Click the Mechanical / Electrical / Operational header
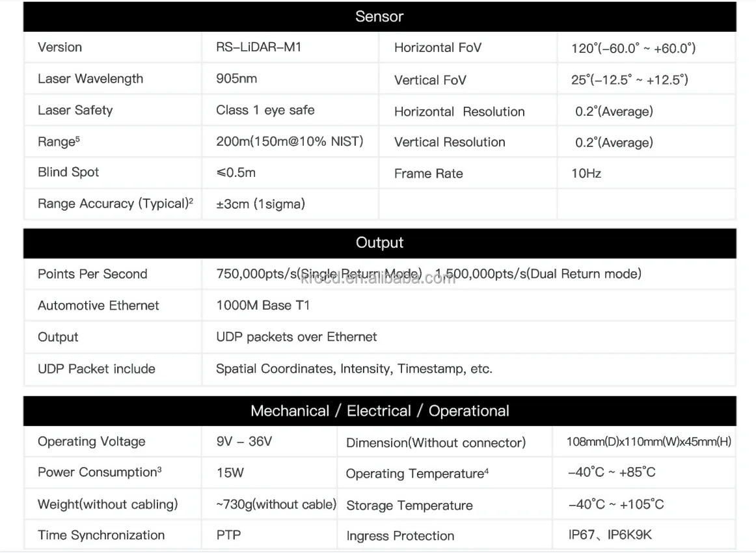Image resolution: width=756 pixels, height=553 pixels. 379,411
